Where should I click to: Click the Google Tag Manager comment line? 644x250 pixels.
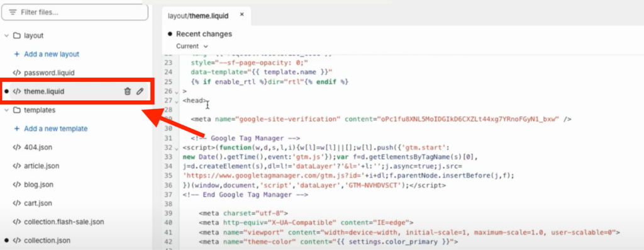click(246, 138)
